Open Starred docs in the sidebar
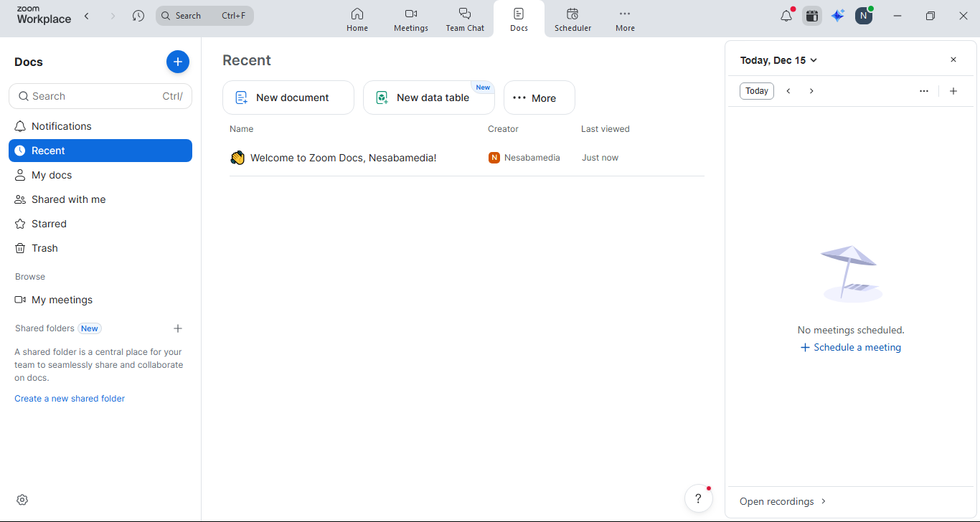Viewport: 980px width, 522px height. [x=49, y=224]
